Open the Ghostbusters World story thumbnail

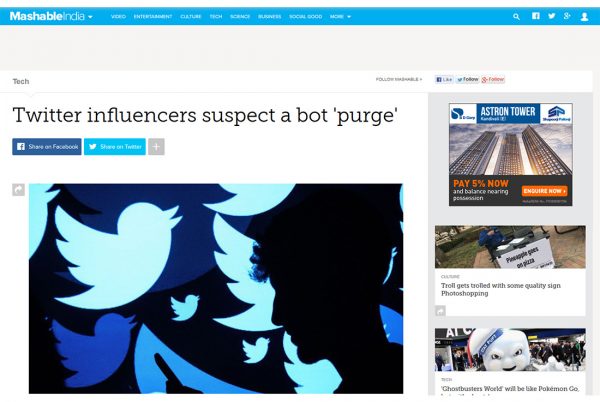click(510, 350)
